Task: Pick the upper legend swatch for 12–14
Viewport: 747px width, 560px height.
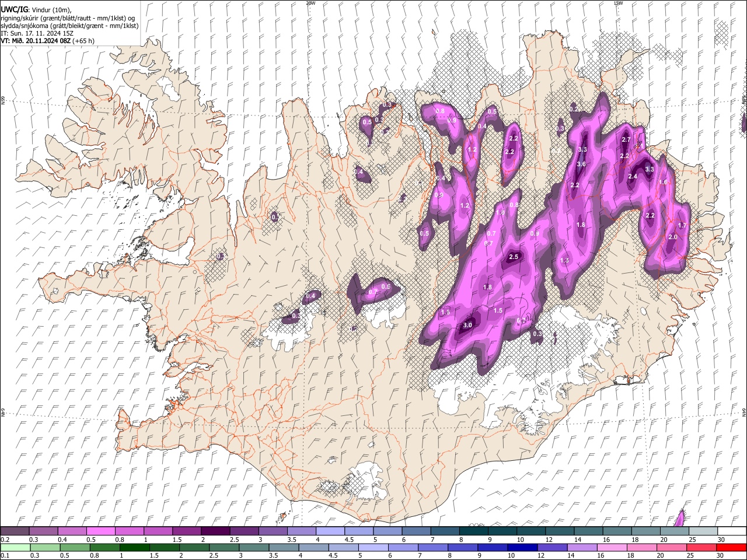Action: pos(559,531)
